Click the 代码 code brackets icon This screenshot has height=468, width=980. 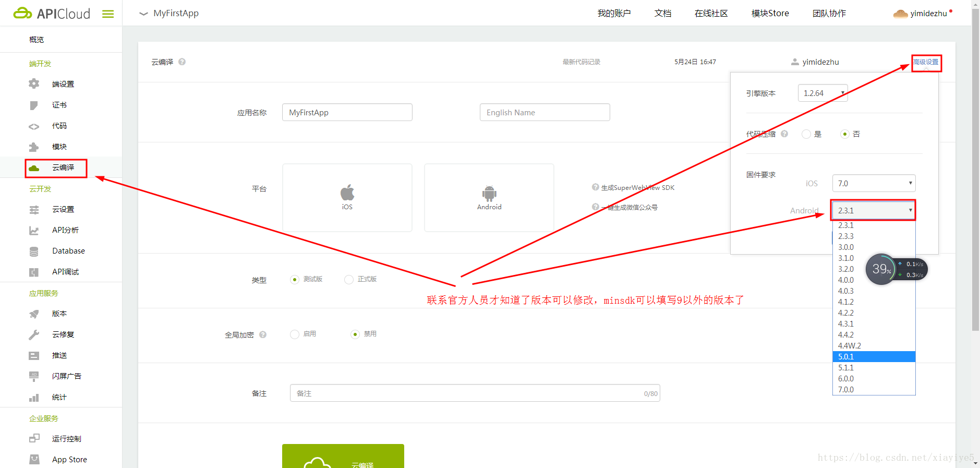(34, 126)
